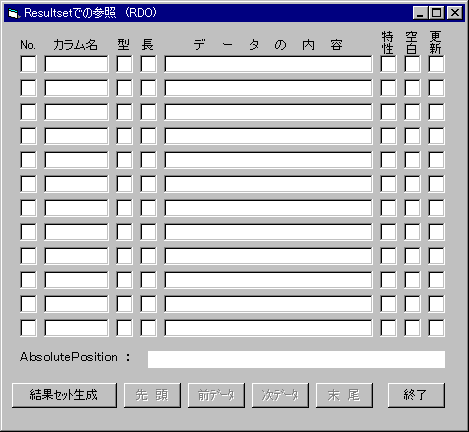Image resolution: width=469 pixels, height=432 pixels.
Task: Click the 特性 column header label
Action: 388,42
